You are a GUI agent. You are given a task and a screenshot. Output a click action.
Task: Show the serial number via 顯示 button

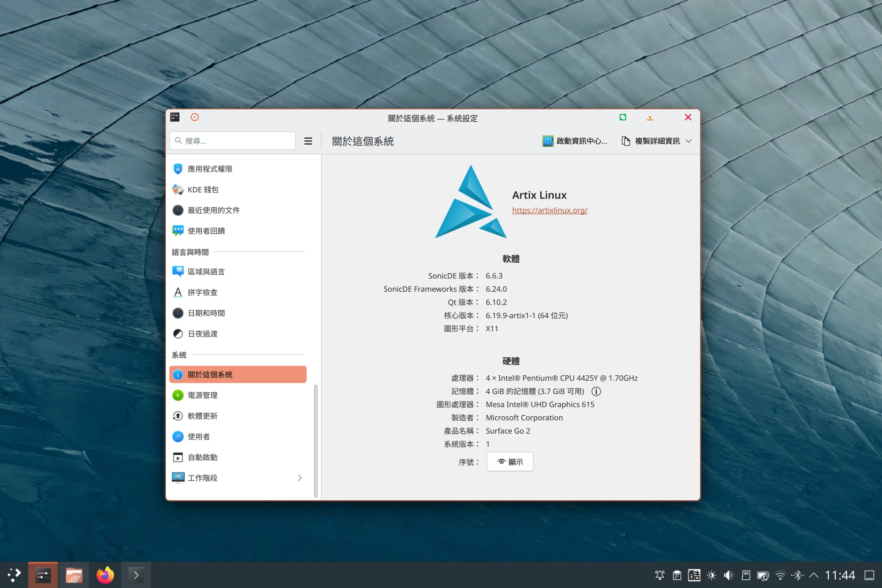click(510, 462)
